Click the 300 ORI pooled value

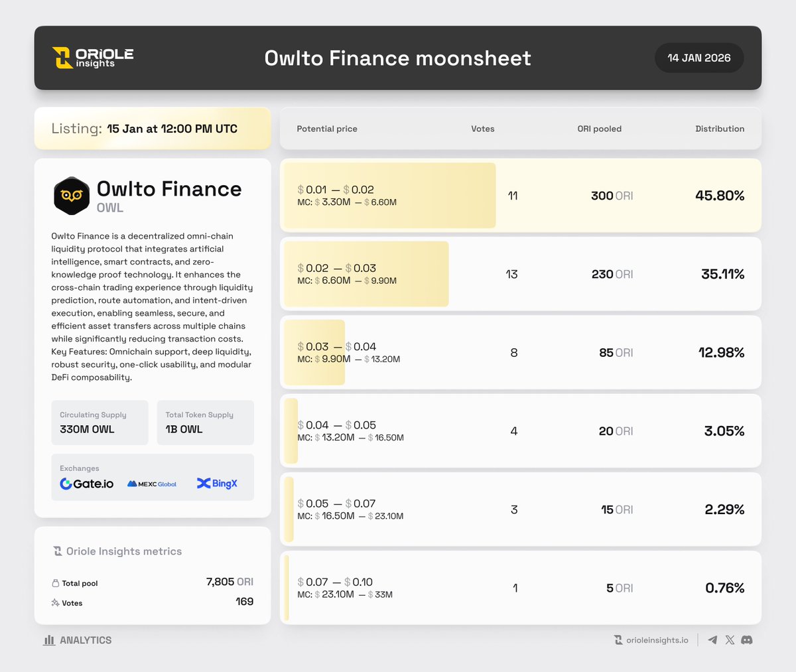click(612, 196)
